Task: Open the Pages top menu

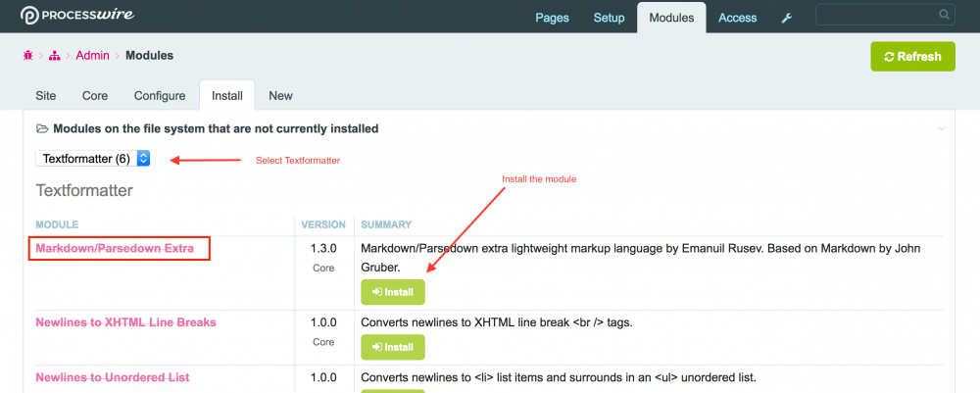Action: (x=552, y=18)
